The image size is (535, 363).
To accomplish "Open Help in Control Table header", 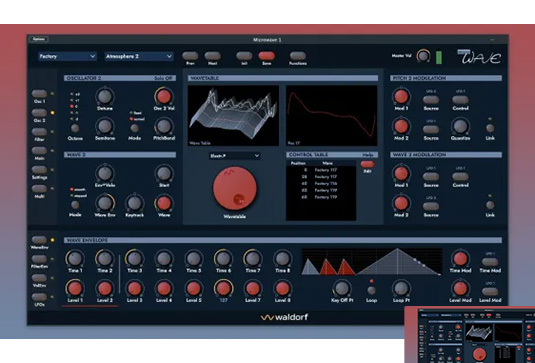I will (367, 155).
